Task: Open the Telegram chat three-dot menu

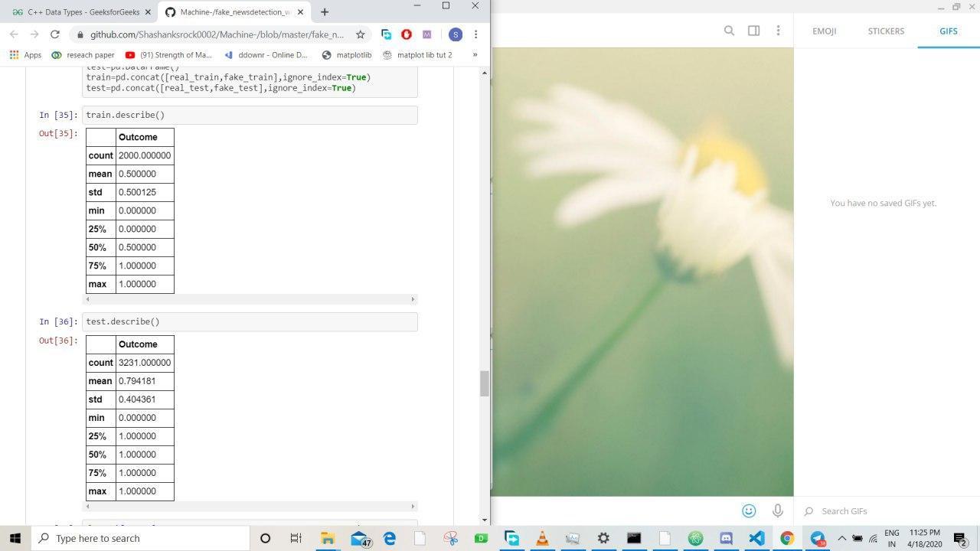Action: pyautogui.click(x=778, y=31)
